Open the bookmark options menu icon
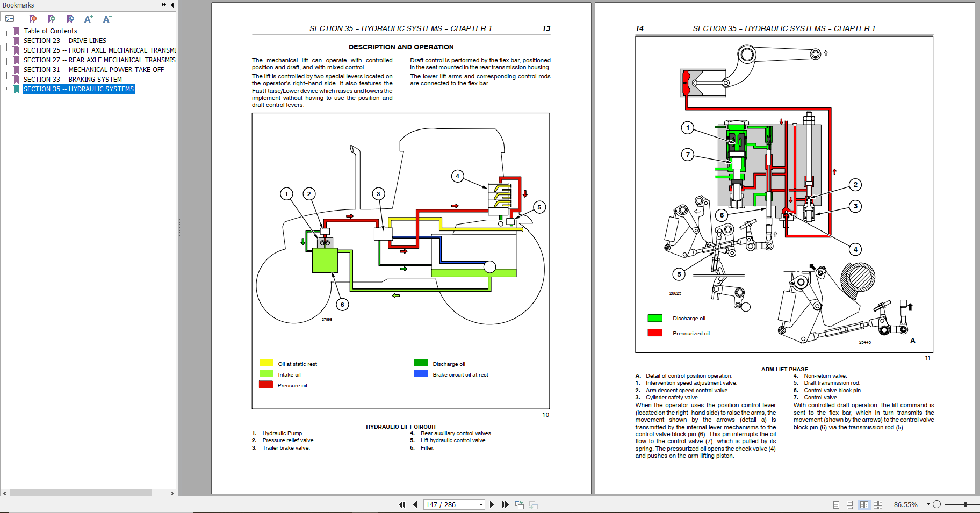Screen dimensions: 980x513 tap(10, 19)
